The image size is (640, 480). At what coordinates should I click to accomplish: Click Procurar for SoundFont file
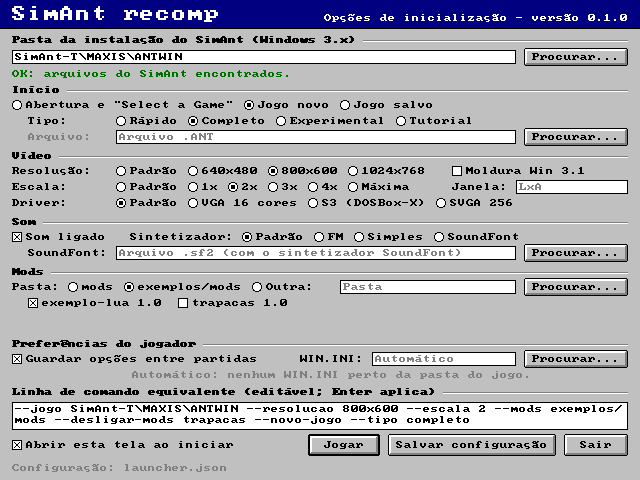576,253
